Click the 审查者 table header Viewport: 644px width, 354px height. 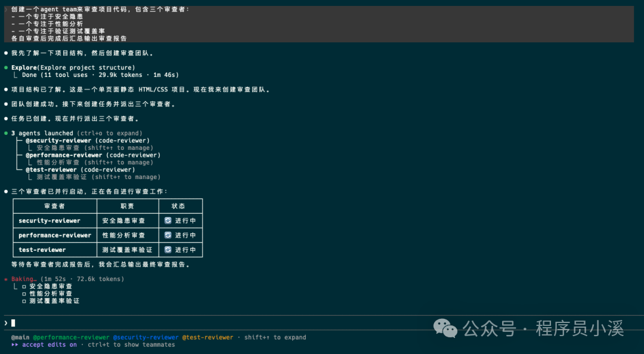(x=55, y=206)
